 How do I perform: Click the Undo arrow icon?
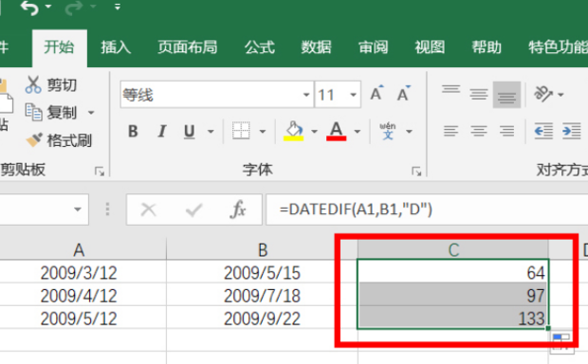(29, 8)
